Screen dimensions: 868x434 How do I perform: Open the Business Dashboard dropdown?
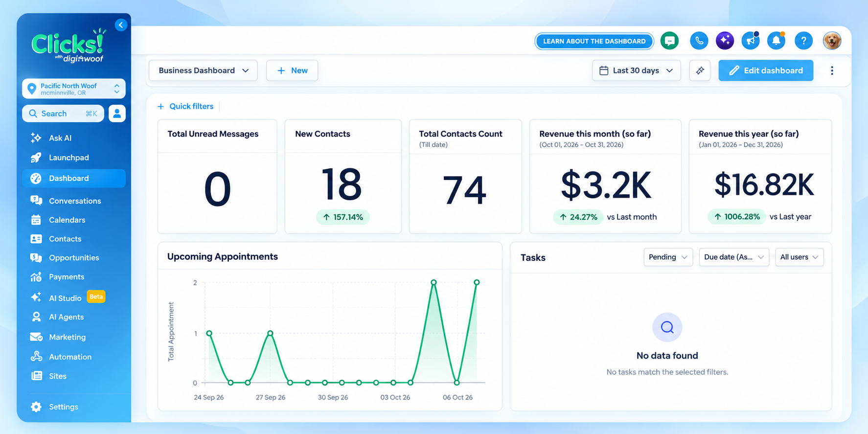click(204, 70)
